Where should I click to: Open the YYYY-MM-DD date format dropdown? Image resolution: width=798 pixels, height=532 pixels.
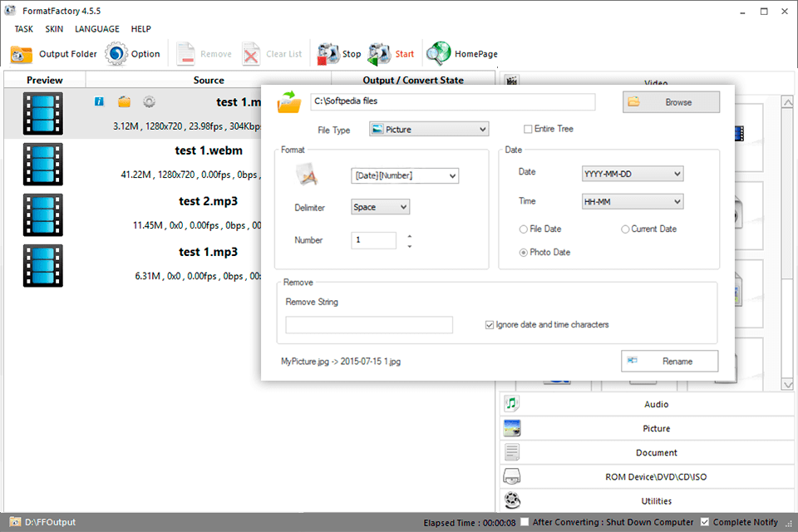(633, 174)
